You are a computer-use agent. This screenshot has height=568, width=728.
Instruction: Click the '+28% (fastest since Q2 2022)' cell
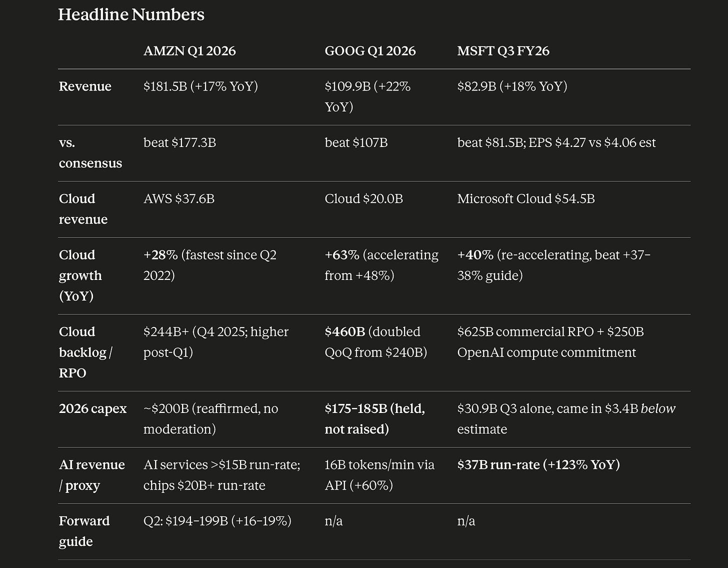[210, 265]
